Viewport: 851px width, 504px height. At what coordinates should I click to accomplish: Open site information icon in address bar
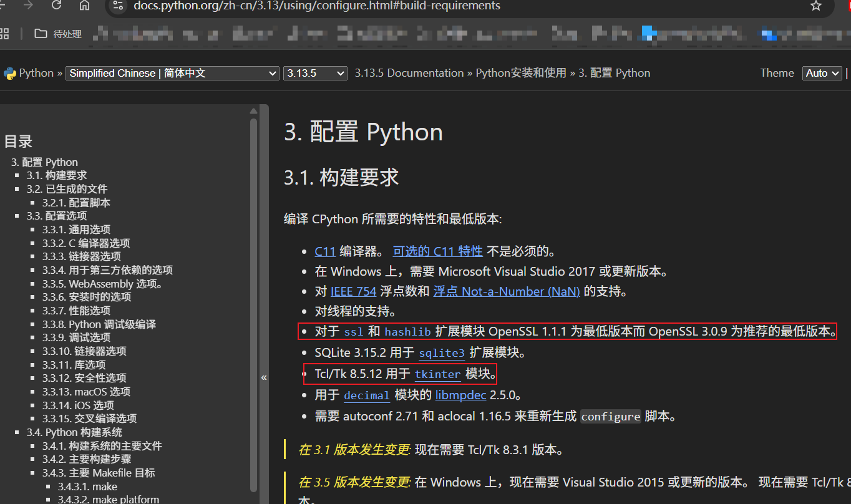pyautogui.click(x=119, y=6)
